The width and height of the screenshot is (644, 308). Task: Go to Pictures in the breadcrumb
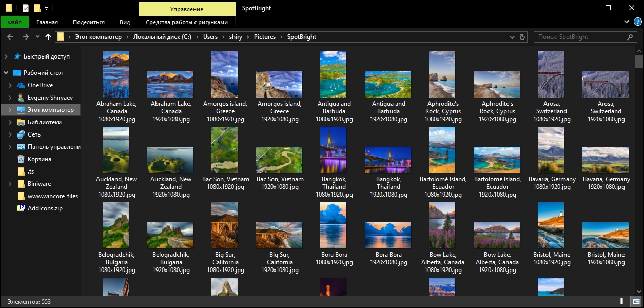click(x=265, y=37)
